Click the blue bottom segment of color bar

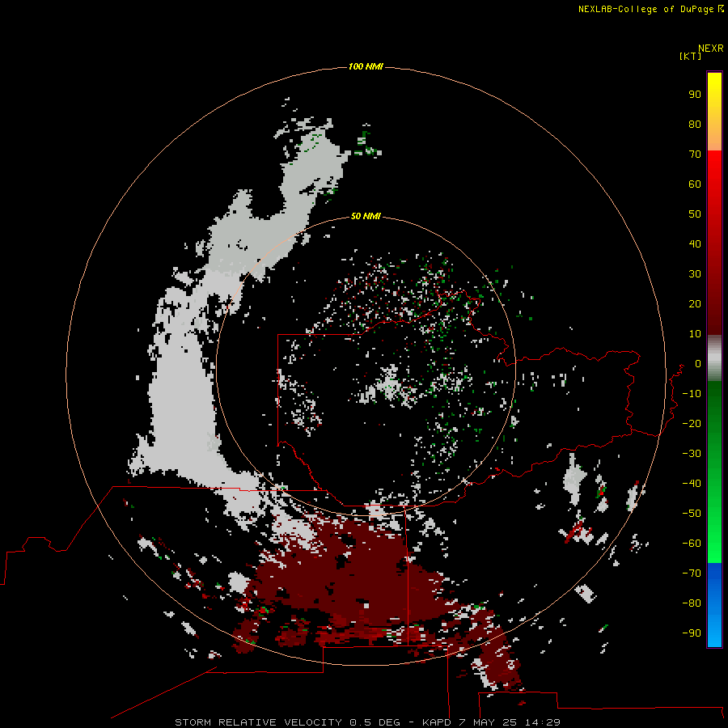point(714,605)
